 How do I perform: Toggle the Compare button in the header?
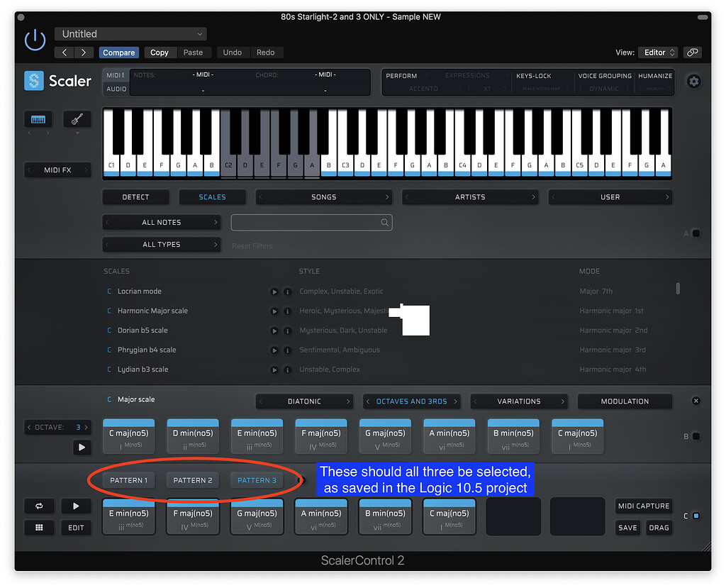tap(118, 52)
